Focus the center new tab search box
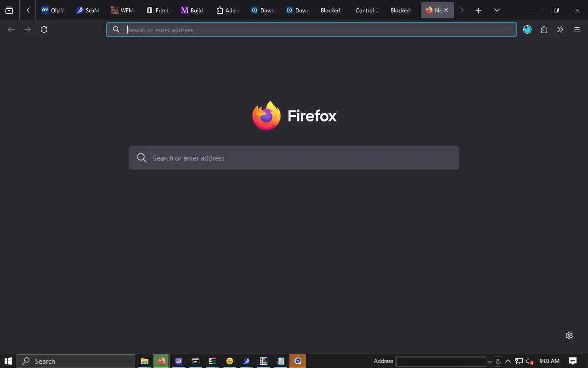Screen dimensions: 588x368 pyautogui.click(x=294, y=158)
